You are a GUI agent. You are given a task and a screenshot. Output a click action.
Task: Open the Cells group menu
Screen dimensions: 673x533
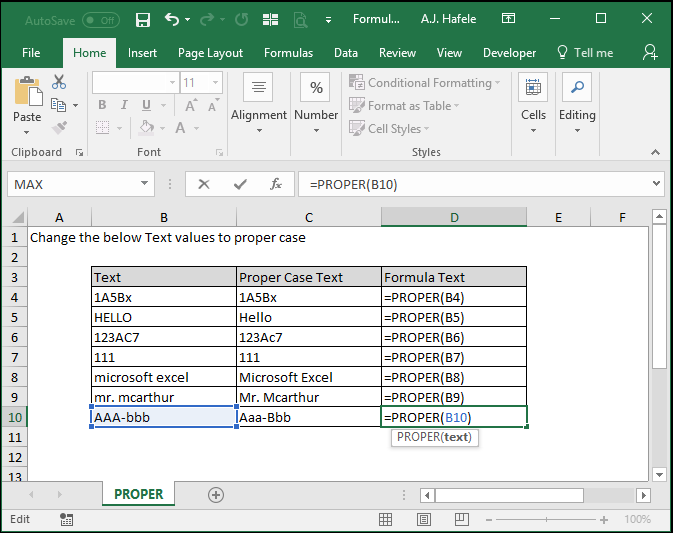coord(533,103)
